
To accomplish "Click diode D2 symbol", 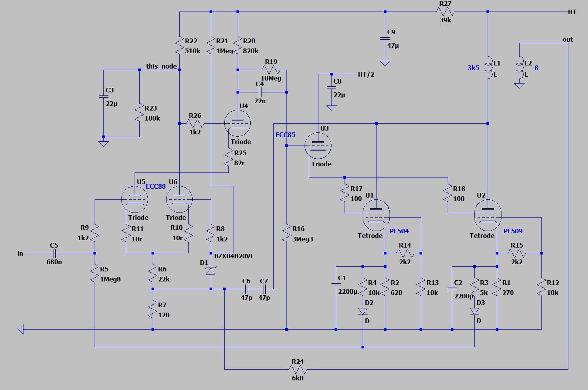I will [363, 311].
